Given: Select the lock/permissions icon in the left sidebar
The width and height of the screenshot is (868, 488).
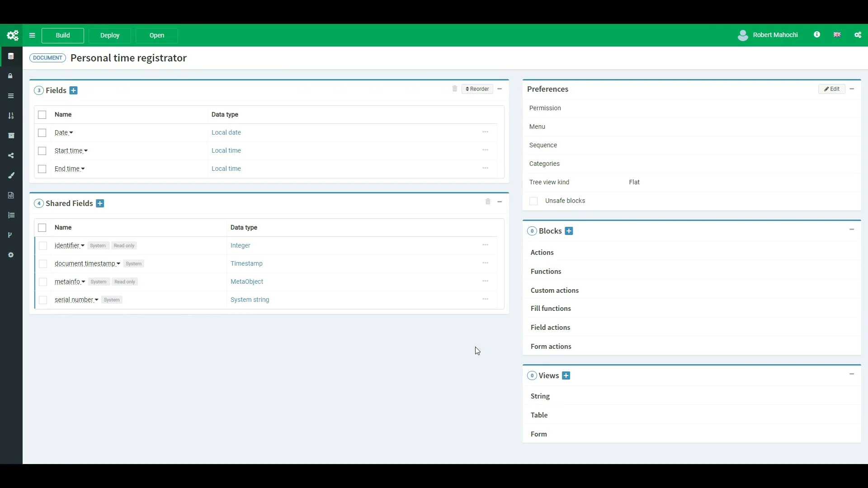Looking at the screenshot, I should pos(11,76).
